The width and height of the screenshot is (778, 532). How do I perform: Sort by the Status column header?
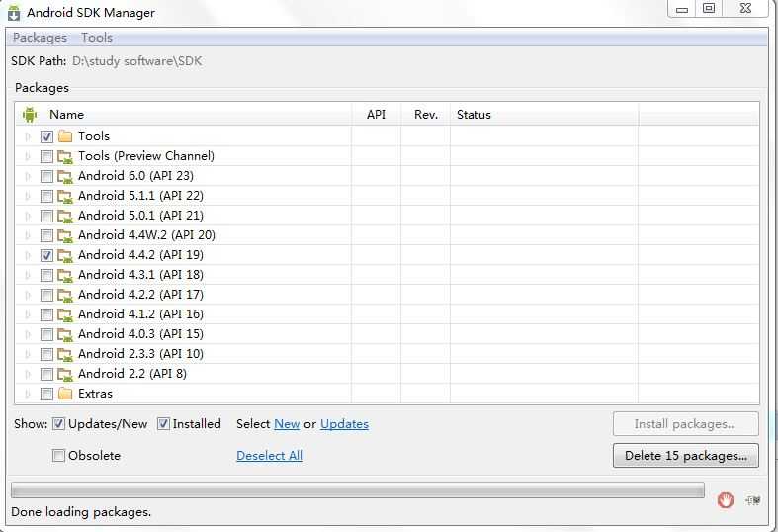click(x=544, y=115)
